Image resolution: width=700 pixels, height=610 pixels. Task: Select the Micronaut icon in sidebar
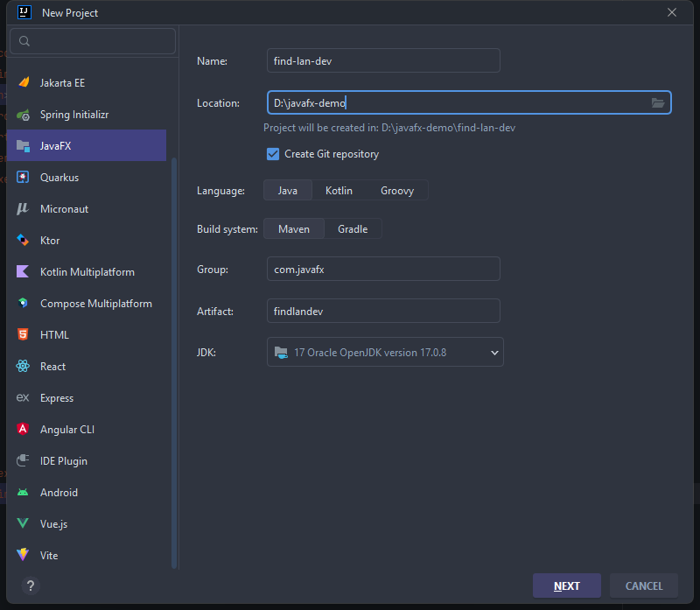pos(23,209)
